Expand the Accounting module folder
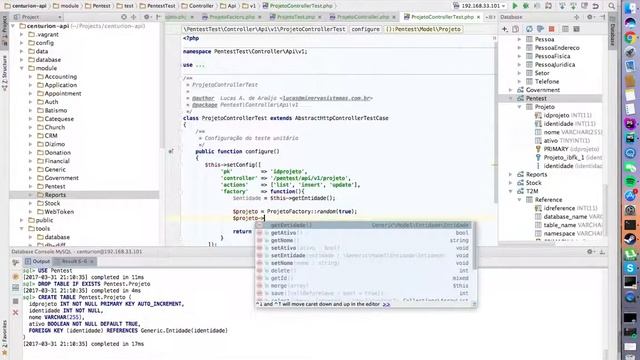 click(x=31, y=77)
